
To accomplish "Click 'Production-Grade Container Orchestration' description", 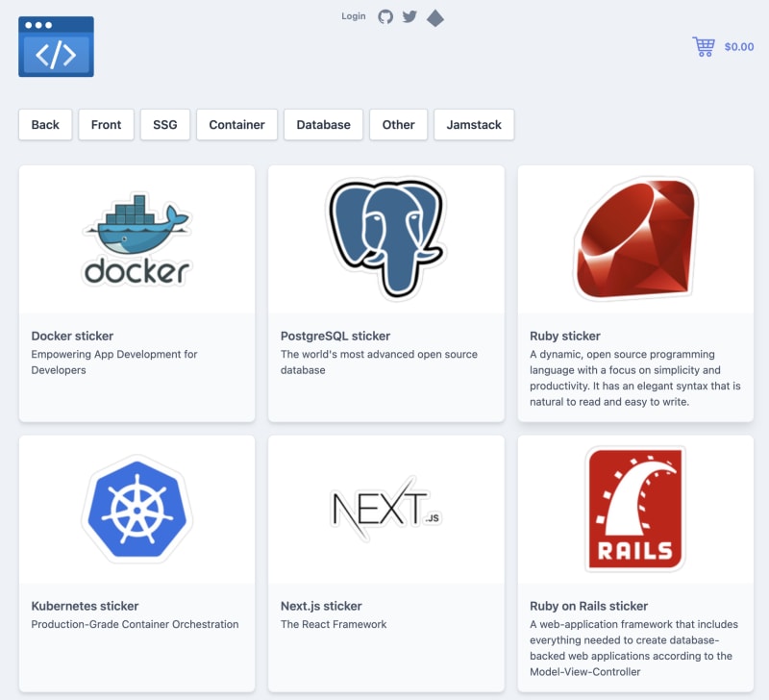I will click(135, 624).
